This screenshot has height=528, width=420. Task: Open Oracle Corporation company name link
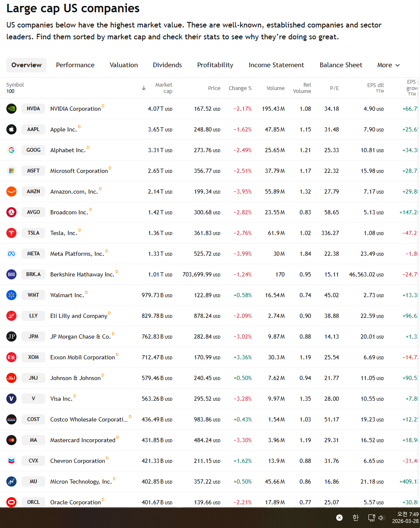pyautogui.click(x=75, y=502)
